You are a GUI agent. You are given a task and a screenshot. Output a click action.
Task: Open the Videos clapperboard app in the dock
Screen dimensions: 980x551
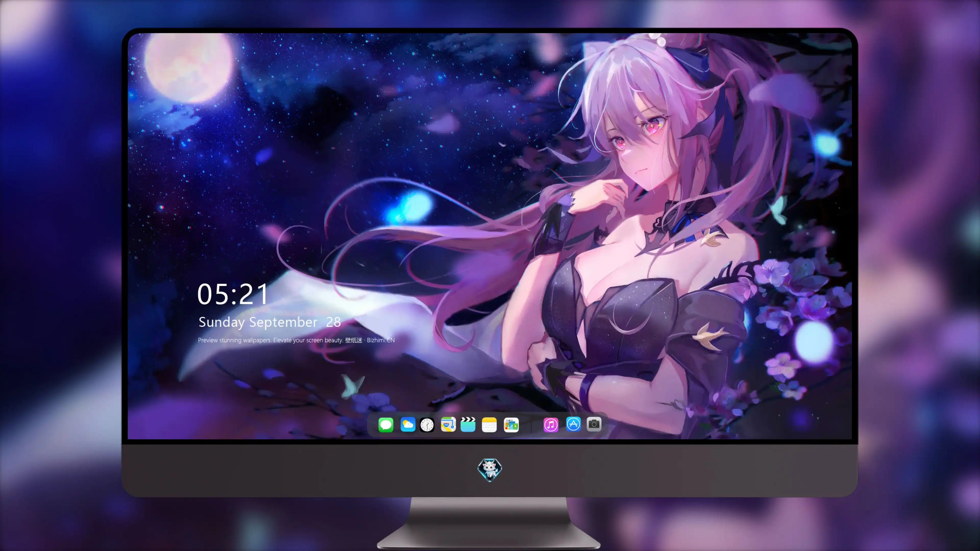(468, 424)
